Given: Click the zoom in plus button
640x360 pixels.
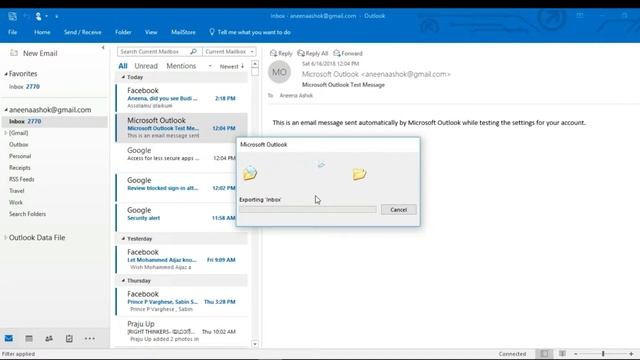Looking at the screenshot, I should click(631, 353).
